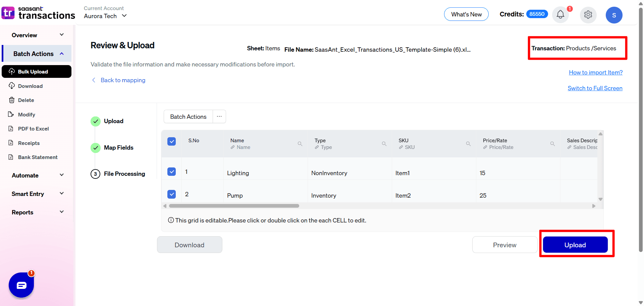644x306 pixels.
Task: Search within the Name column
Action: (300, 144)
